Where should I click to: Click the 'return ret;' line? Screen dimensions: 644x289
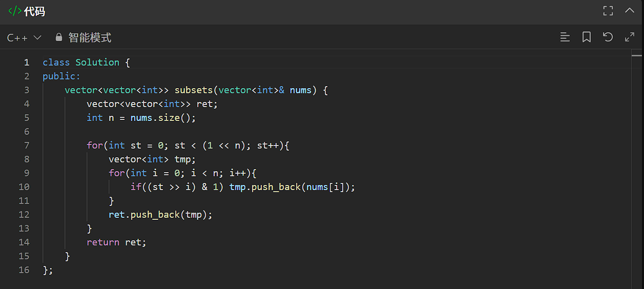(x=116, y=242)
